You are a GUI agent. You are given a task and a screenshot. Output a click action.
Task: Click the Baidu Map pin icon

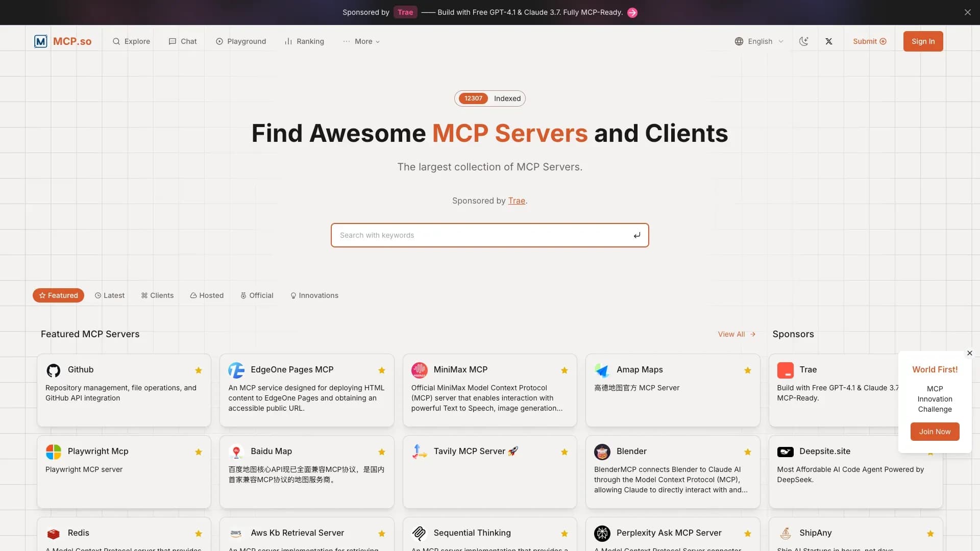click(x=236, y=452)
